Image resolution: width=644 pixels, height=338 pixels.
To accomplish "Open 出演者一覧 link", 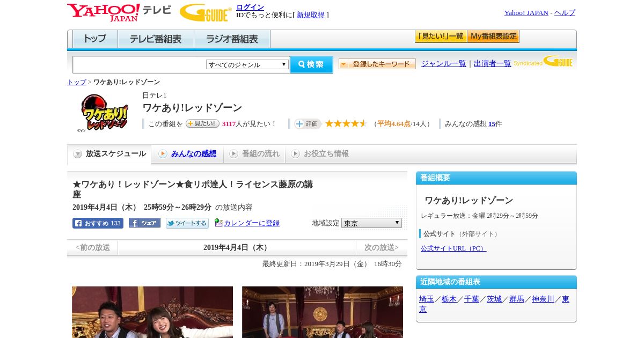I will [493, 64].
